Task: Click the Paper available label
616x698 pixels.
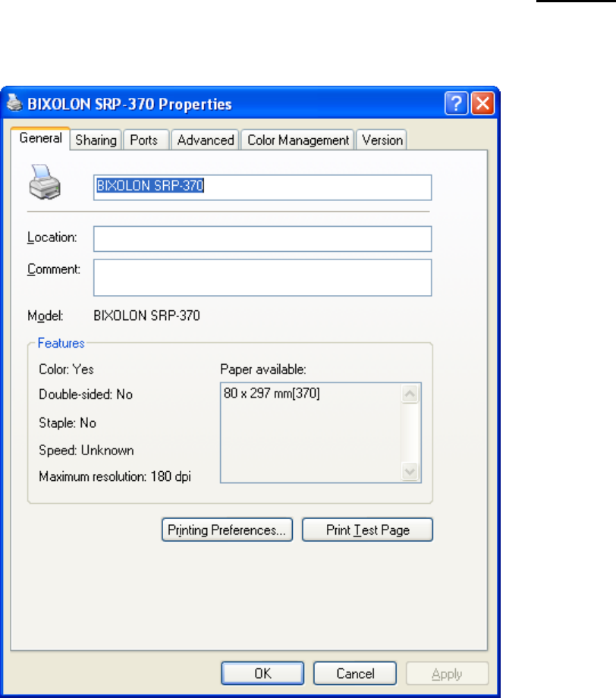Action: 263,369
